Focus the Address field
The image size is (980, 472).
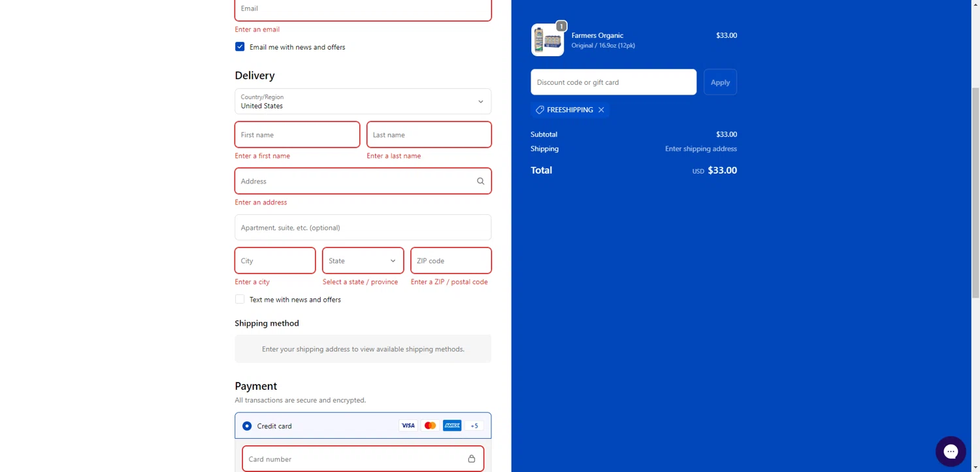point(363,181)
